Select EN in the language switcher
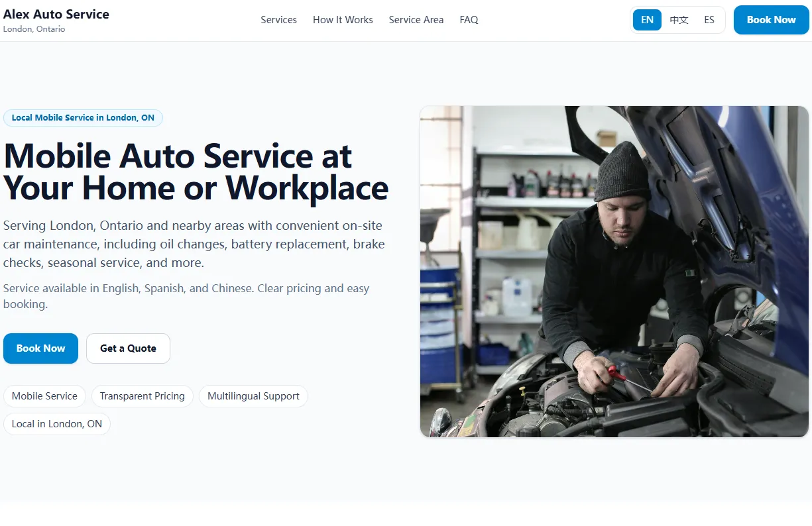The width and height of the screenshot is (812, 526). 646,20
